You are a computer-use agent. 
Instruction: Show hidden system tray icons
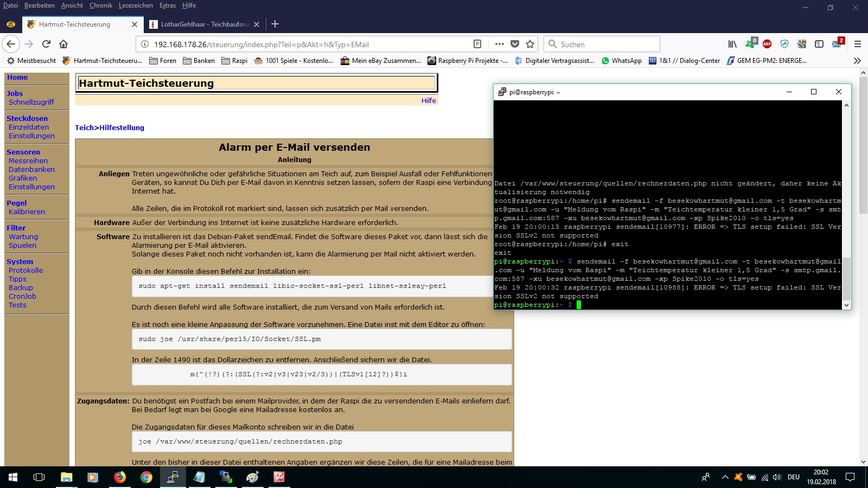[x=725, y=477]
